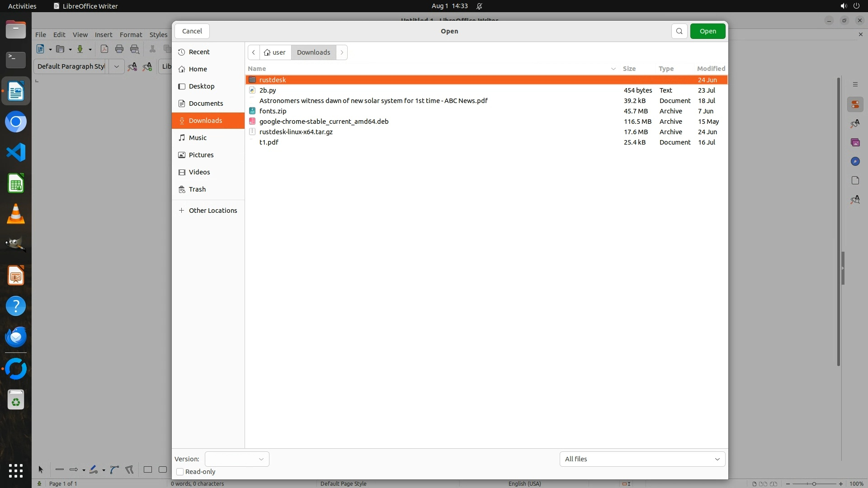Image resolution: width=868 pixels, height=488 pixels.
Task: Open Sidebar Settings hamburger icon
Action: (855, 84)
